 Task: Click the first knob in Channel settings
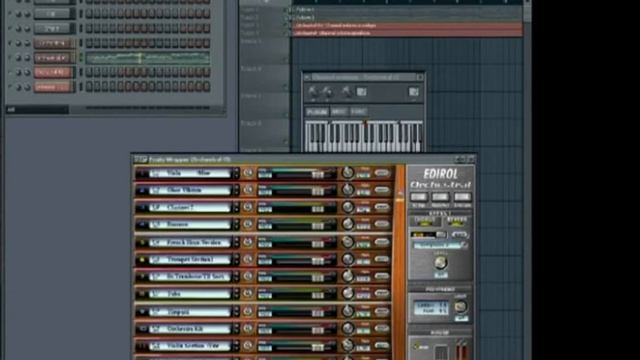(x=313, y=92)
